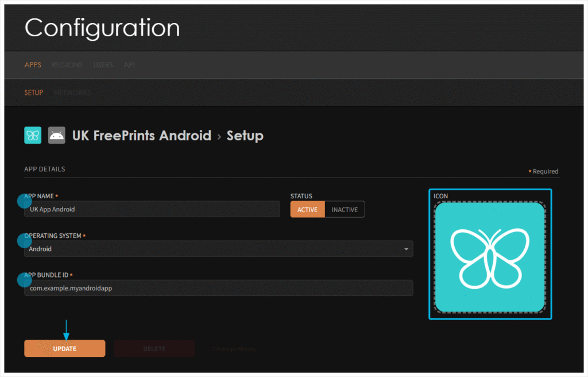
Task: Select the SETUP sub-tab
Action: [x=34, y=93]
